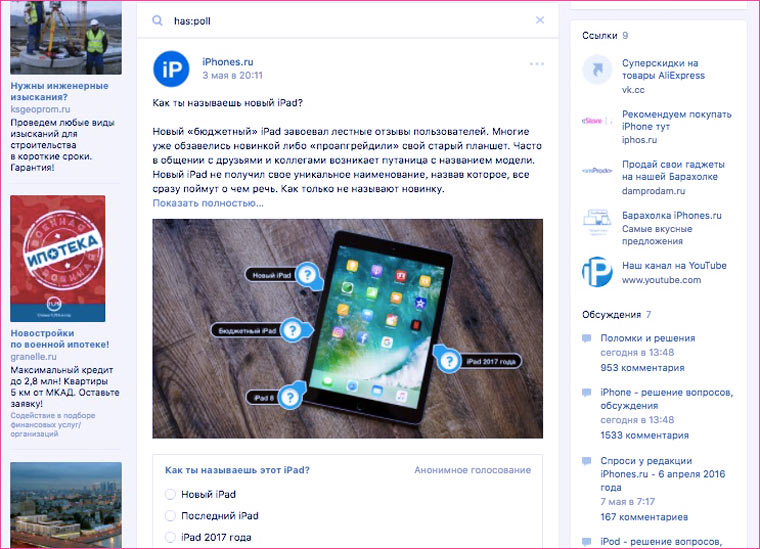Open discussion Поломки и решения
Screen dimensions: 760x549
[x=648, y=338]
